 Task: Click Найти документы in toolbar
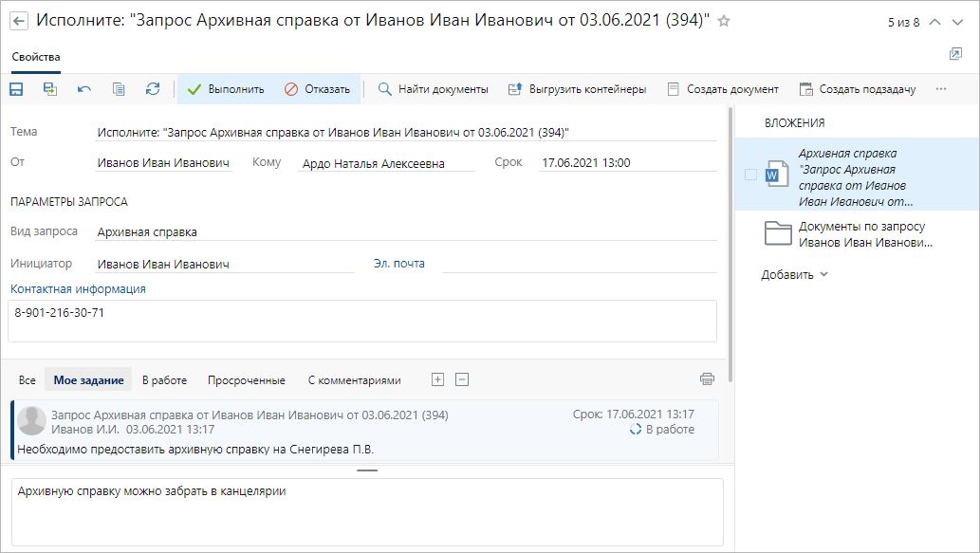point(434,89)
